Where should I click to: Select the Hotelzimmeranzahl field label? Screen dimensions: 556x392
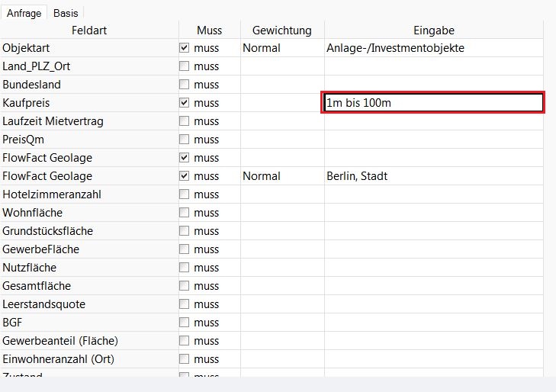coord(52,194)
